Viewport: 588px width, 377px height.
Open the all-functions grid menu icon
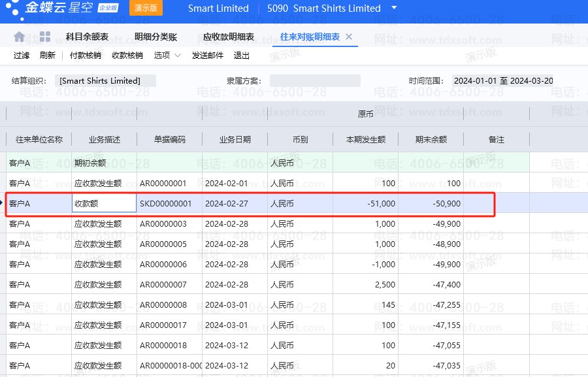(45, 37)
